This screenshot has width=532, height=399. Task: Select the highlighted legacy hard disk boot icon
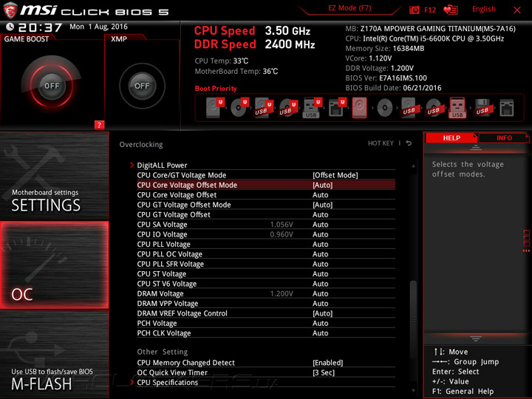(360, 108)
